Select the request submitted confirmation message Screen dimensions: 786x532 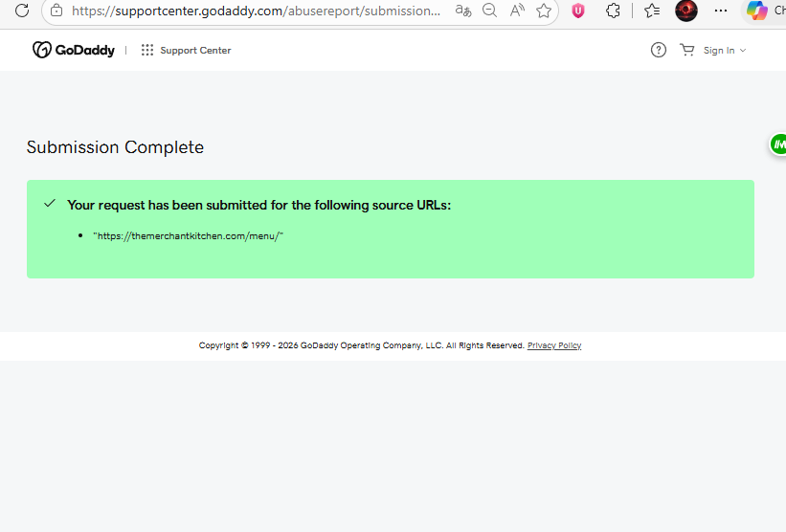point(259,205)
